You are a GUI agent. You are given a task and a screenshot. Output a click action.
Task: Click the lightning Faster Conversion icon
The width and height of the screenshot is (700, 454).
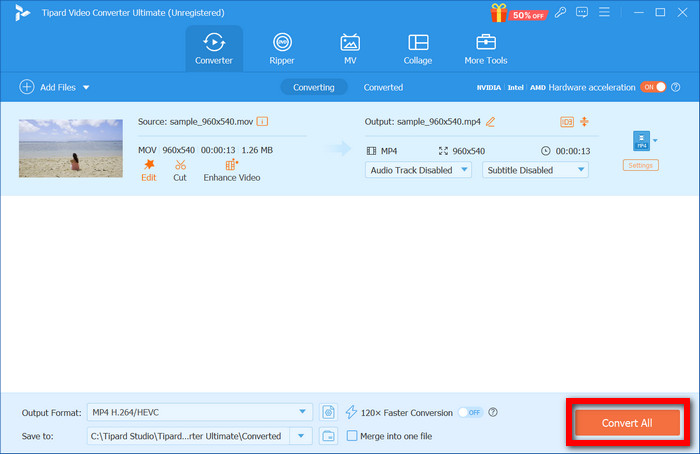pyautogui.click(x=351, y=412)
